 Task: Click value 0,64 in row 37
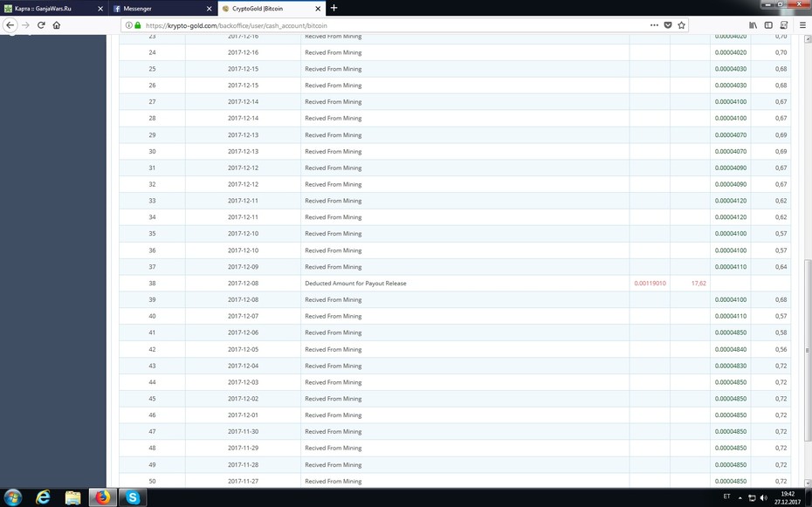781,267
